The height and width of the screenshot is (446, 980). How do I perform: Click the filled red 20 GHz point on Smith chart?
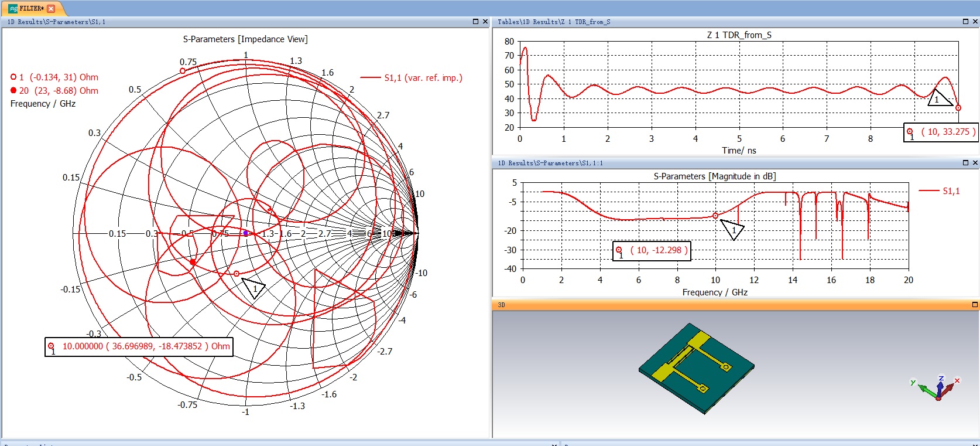[193, 262]
